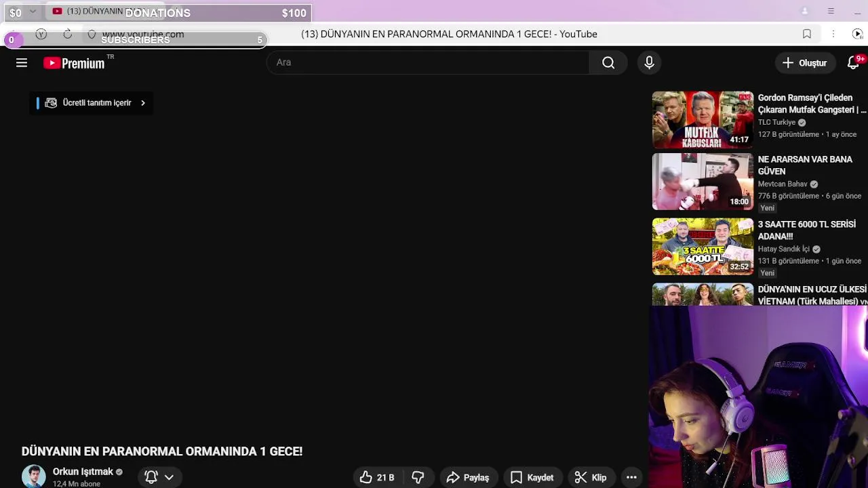Viewport: 868px width, 488px height.
Task: Open subscription notification bell dropdown
Action: [x=159, y=477]
